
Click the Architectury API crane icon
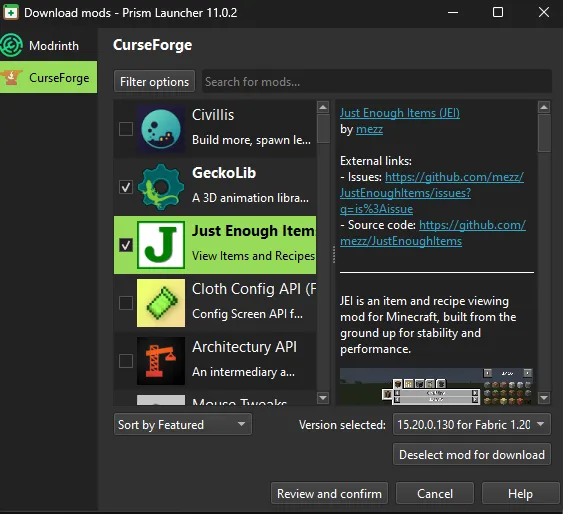pos(161,361)
